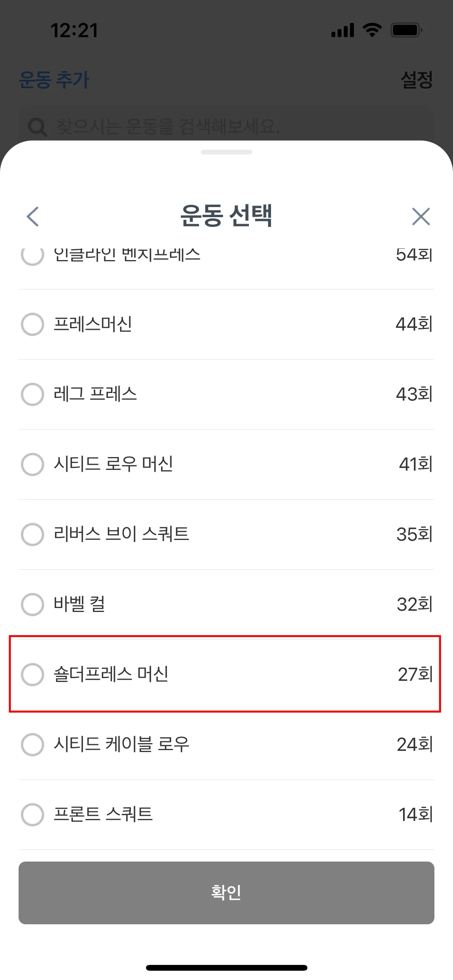
Task: Pick the 바벨 컬 radio button
Action: [x=33, y=605]
